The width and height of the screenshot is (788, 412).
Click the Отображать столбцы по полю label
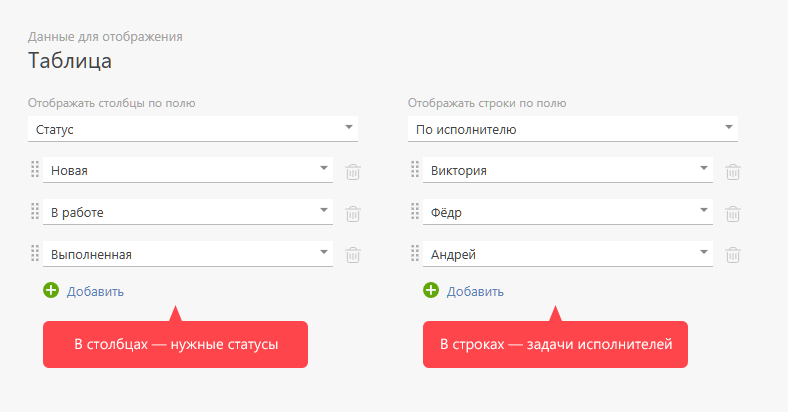(x=112, y=103)
